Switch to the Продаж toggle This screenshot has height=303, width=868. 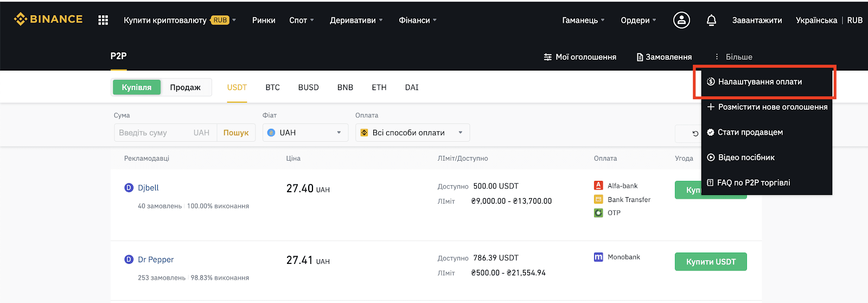point(186,87)
